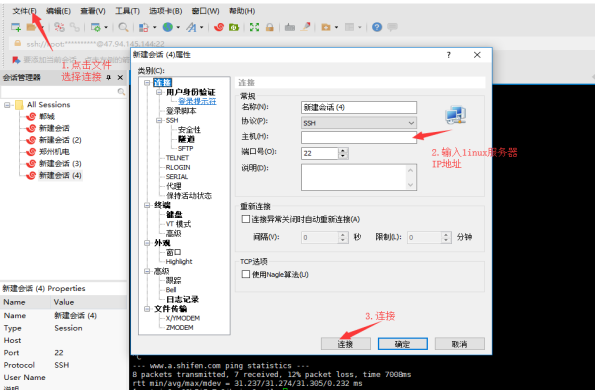Screen dimensions: 595x390
Task: Toggle the fullscreen toolbar icon
Action: pos(254,27)
